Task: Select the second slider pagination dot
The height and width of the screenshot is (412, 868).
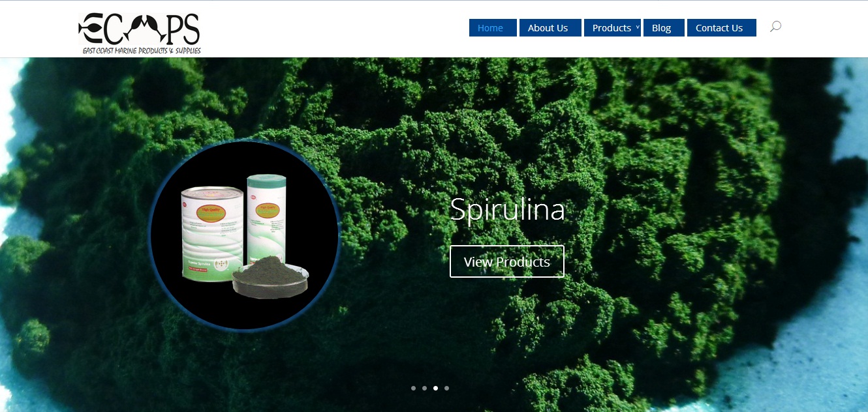Action: [424, 388]
